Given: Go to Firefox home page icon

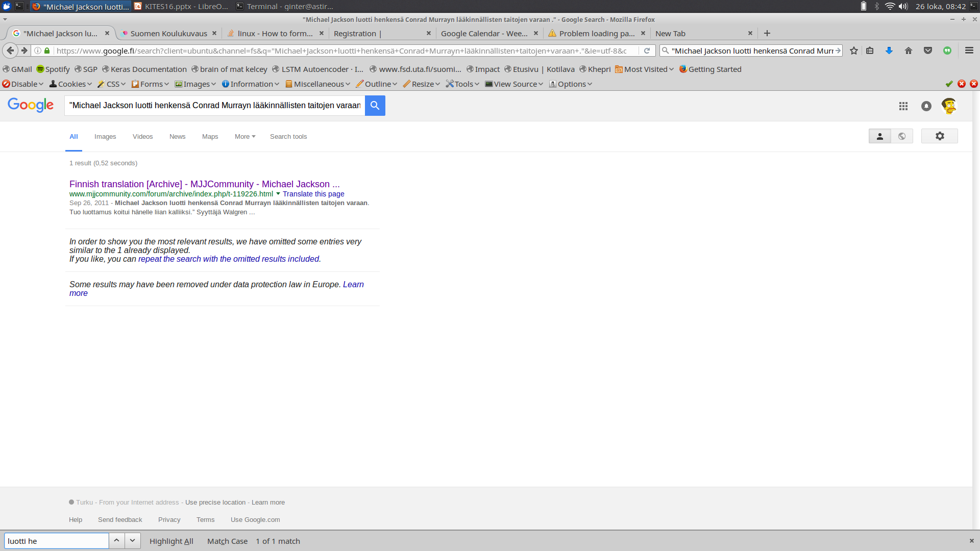Looking at the screenshot, I should tap(908, 51).
